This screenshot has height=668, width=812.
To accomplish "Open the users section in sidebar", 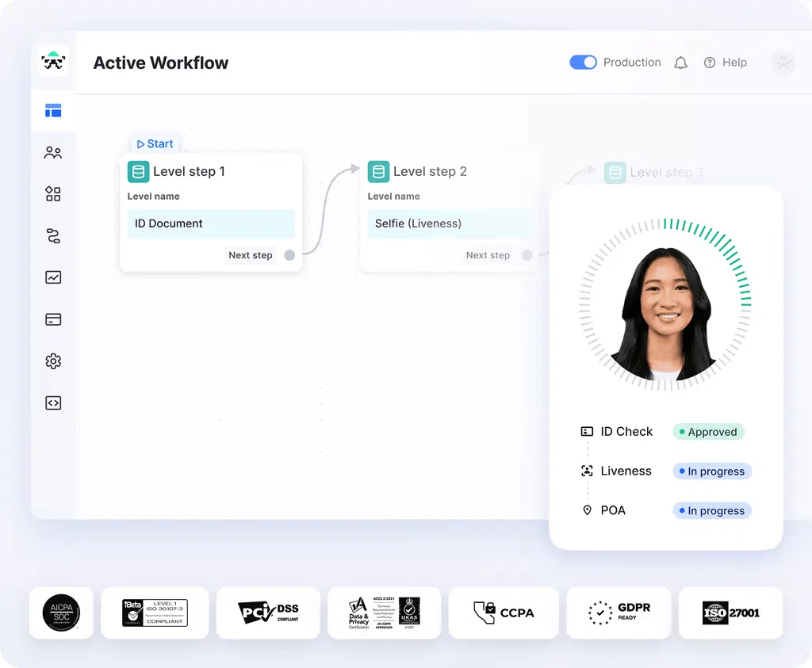I will click(x=53, y=153).
